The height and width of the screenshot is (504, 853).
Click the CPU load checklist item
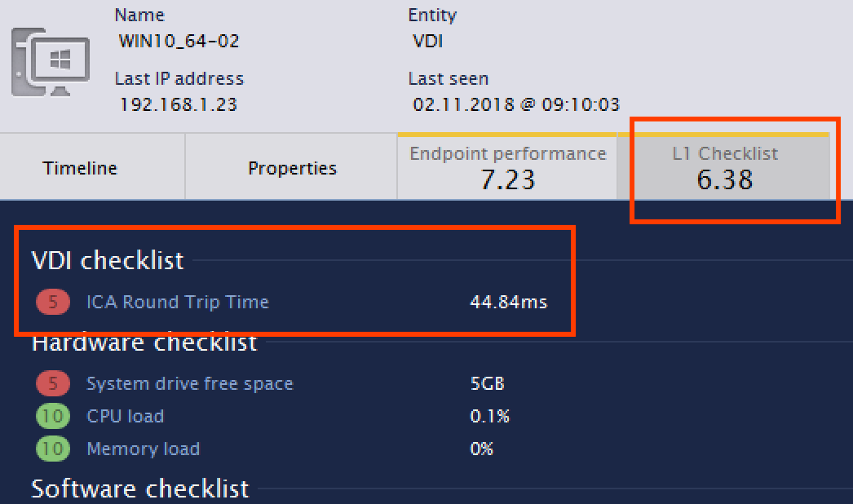click(125, 417)
